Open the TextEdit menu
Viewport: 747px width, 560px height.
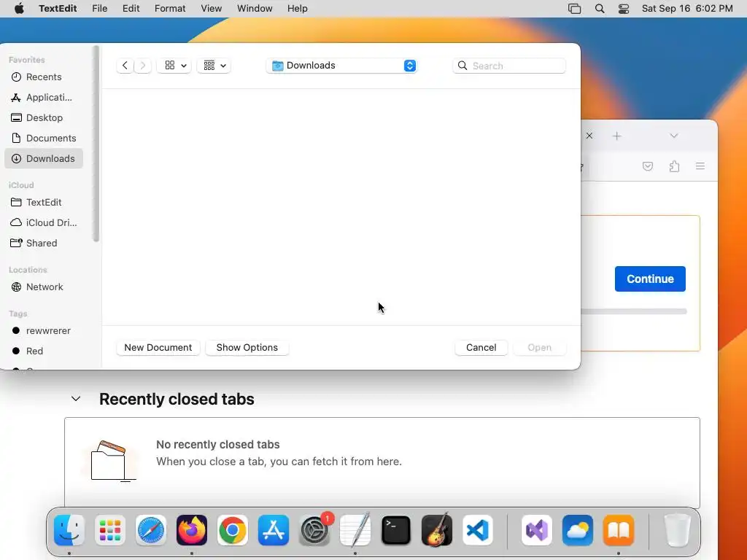pos(58,9)
